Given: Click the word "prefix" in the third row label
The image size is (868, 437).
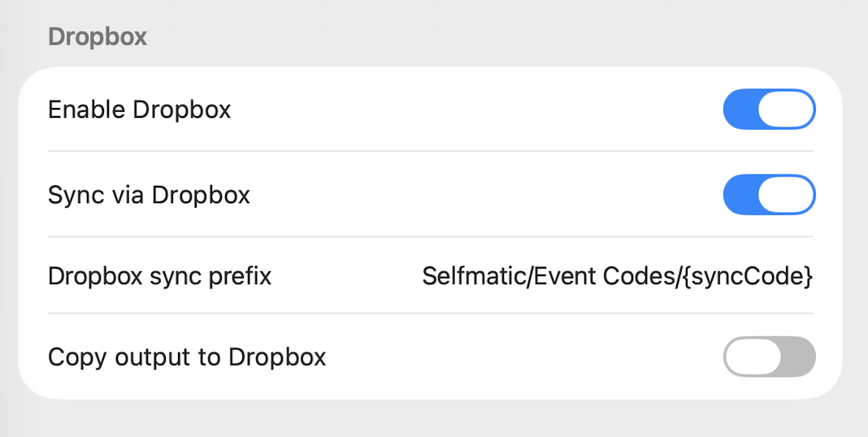Looking at the screenshot, I should 243,276.
